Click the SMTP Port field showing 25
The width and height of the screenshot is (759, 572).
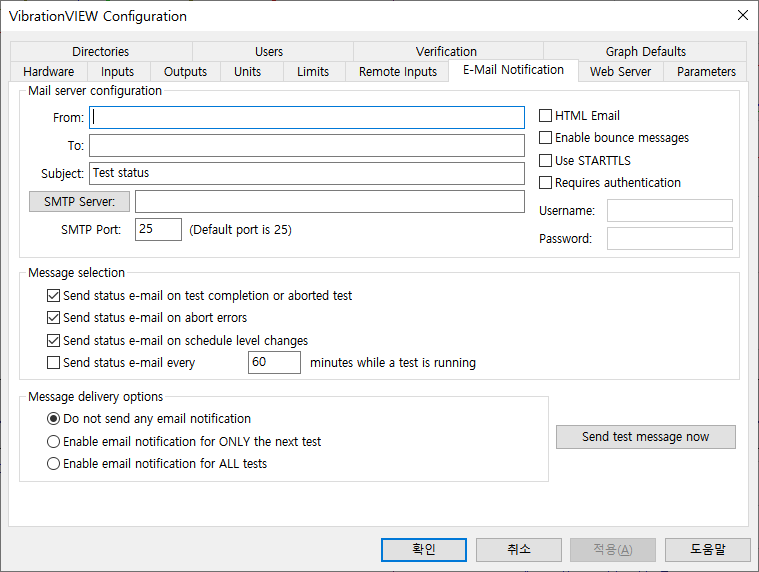tap(158, 229)
